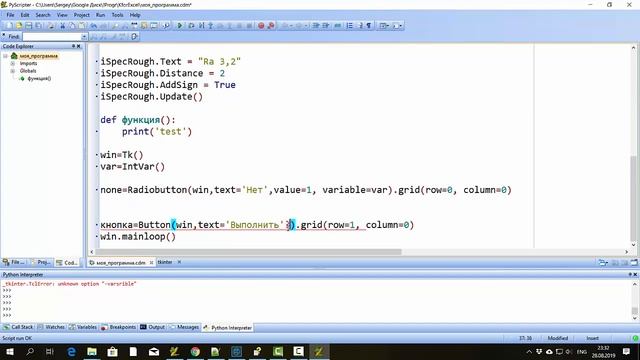
Task: Toggle breakpoint with red circle icon
Action: tap(261, 26)
